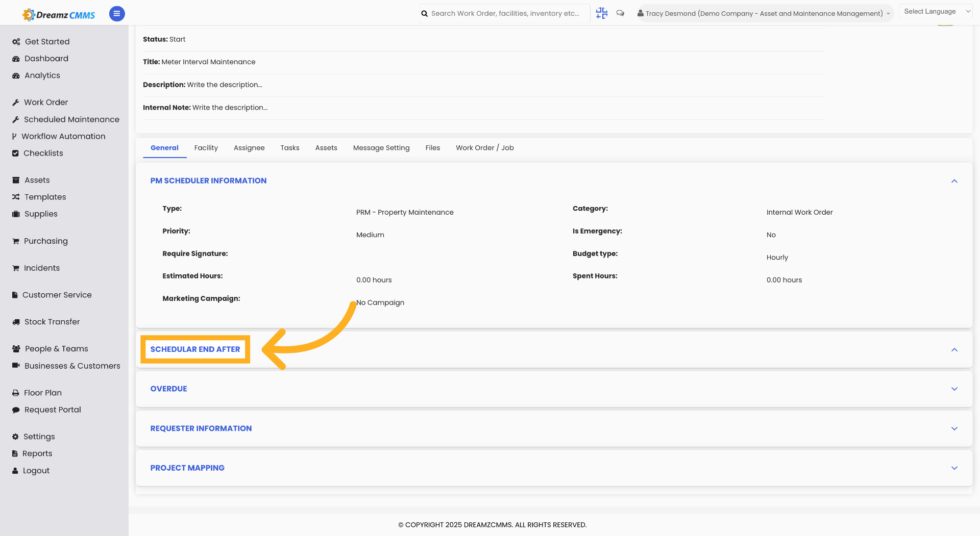Click the global search input field
The height and width of the screenshot is (536, 980).
(x=504, y=13)
